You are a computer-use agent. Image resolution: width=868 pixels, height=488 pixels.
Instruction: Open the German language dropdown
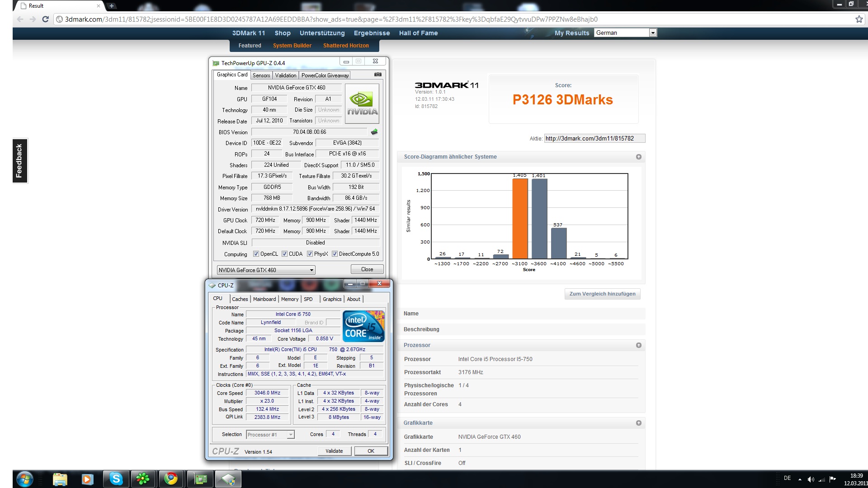626,33
